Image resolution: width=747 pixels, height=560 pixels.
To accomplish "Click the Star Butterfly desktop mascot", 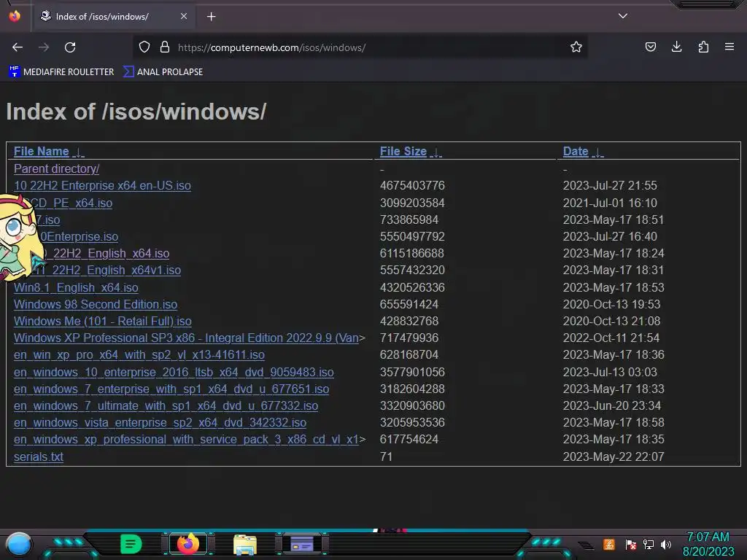I will click(18, 237).
